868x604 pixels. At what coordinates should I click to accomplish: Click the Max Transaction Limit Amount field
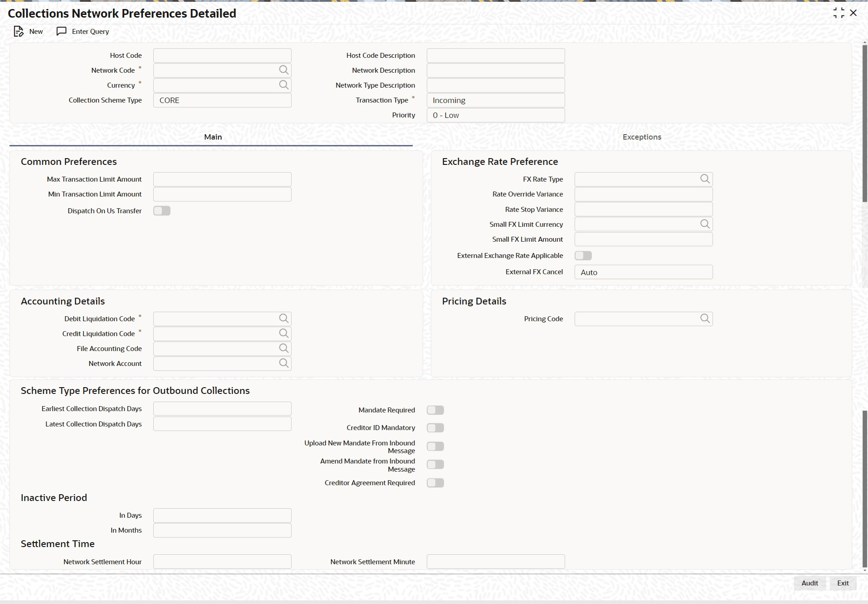coord(222,179)
